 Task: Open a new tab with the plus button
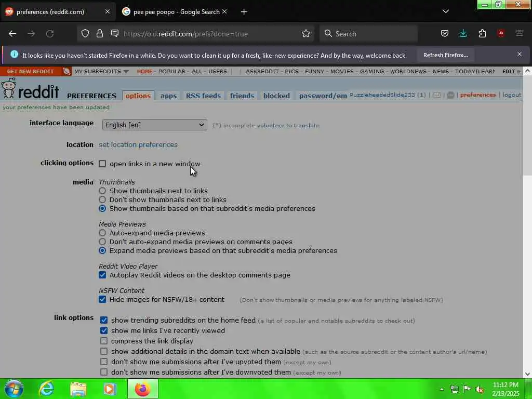244,12
